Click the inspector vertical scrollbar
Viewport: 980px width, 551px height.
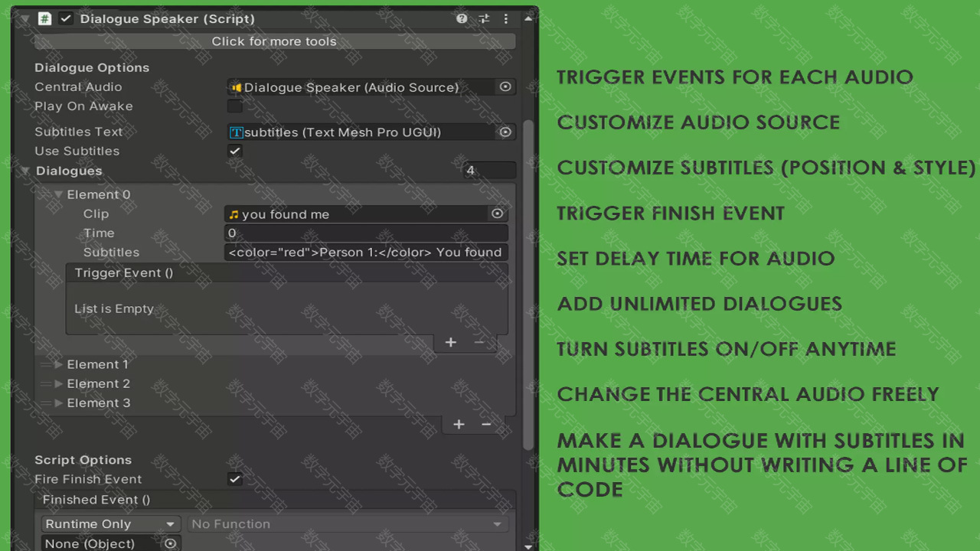(528, 283)
